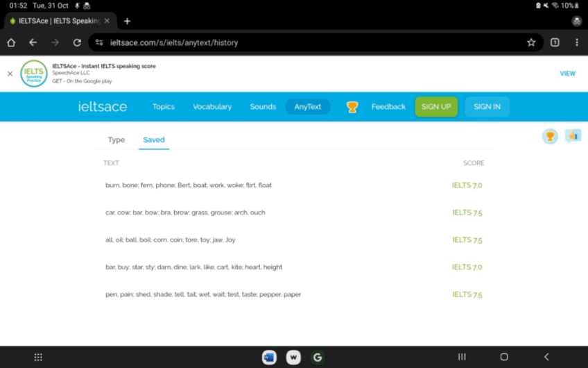This screenshot has width=588, height=368.
Task: Click the SIGN IN button
Action: pyautogui.click(x=487, y=107)
